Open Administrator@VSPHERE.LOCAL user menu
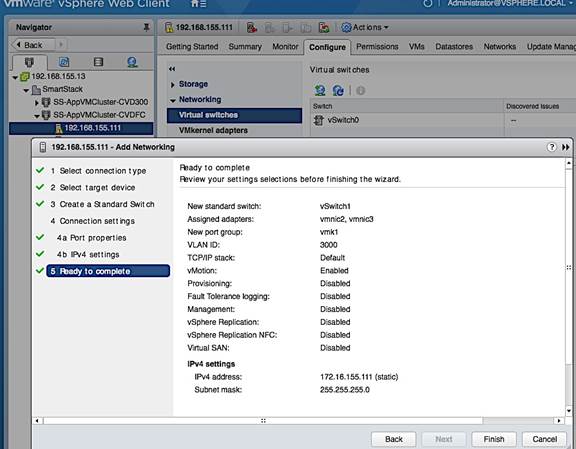The width and height of the screenshot is (576, 449). click(510, 3)
